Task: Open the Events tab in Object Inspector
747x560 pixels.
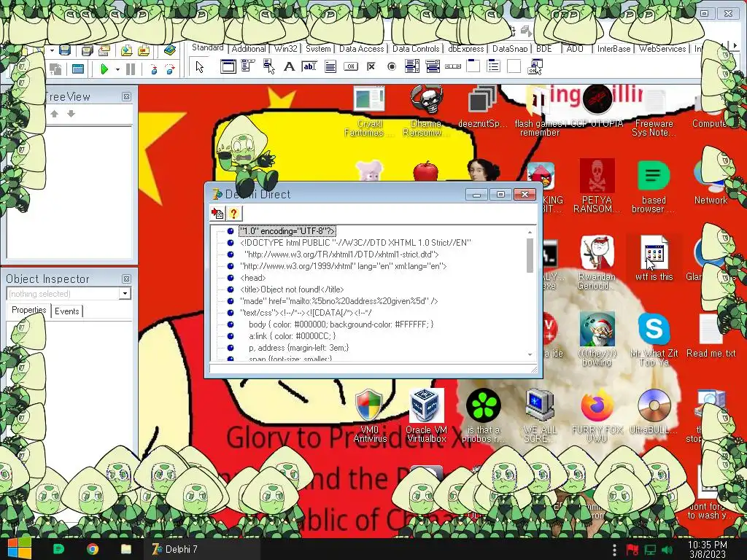Action: point(66,311)
